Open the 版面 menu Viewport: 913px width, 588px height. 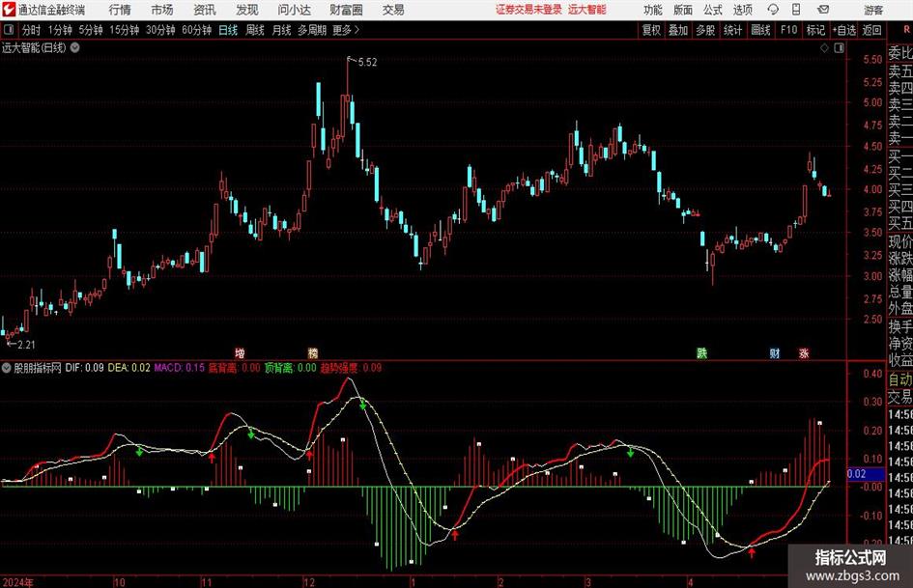[683, 10]
